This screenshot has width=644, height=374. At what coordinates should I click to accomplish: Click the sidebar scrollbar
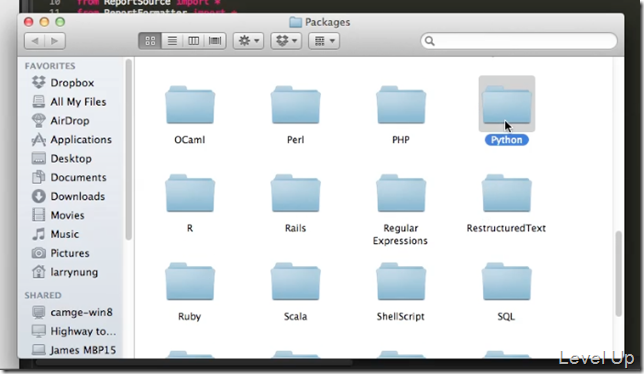click(x=129, y=150)
